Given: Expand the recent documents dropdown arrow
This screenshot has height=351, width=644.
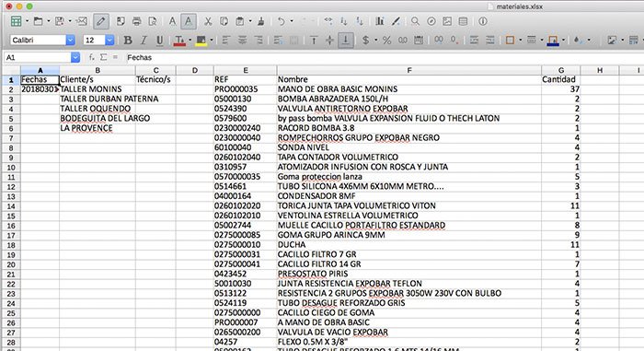Looking at the screenshot, I should tap(49, 21).
